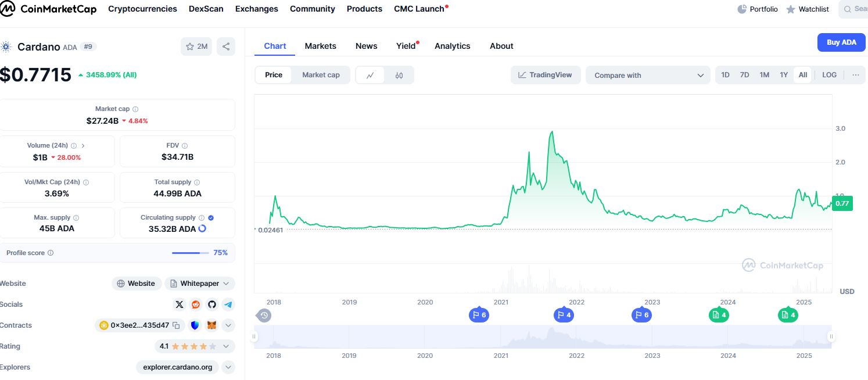868x380 pixels.
Task: Open the X (Twitter) social link
Action: coord(180,304)
